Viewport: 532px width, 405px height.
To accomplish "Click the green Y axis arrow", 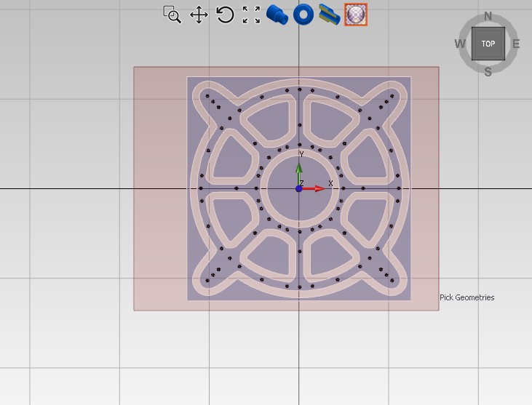I will pos(298,174).
